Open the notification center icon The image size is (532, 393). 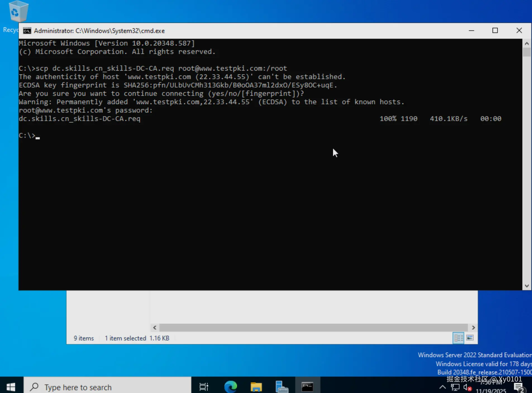coord(519,387)
